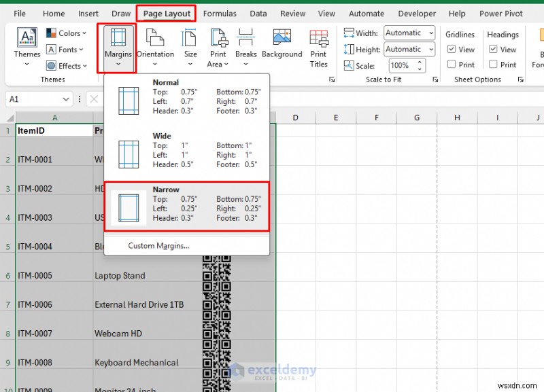This screenshot has height=392, width=544.
Task: Switch to the Home tab
Action: point(54,14)
